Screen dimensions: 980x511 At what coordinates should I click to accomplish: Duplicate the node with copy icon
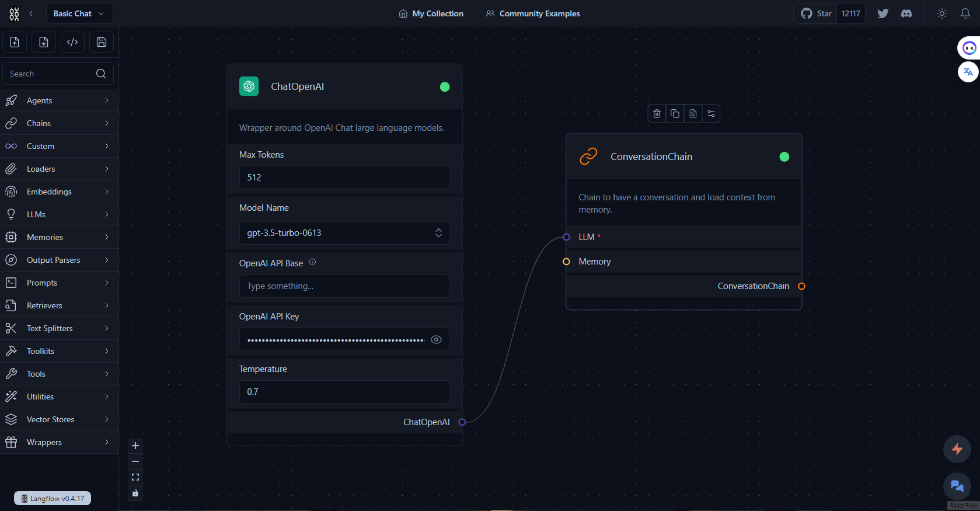(x=675, y=113)
